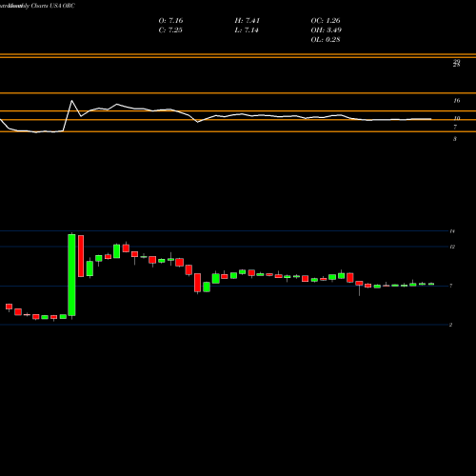Click the 'OL: 0.28' reading
Image resolution: width=476 pixels, height=476 pixels.
pos(326,40)
